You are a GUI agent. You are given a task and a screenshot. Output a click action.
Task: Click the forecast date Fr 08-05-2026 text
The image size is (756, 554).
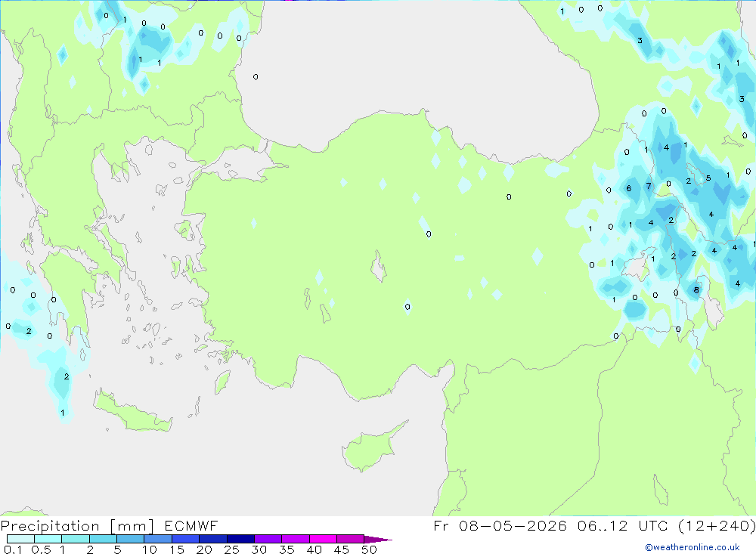coord(500,525)
